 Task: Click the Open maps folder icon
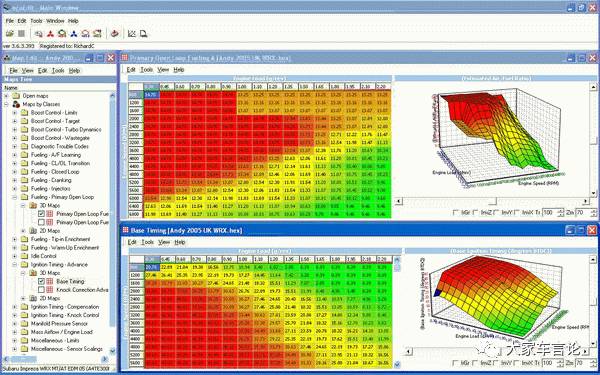point(16,96)
